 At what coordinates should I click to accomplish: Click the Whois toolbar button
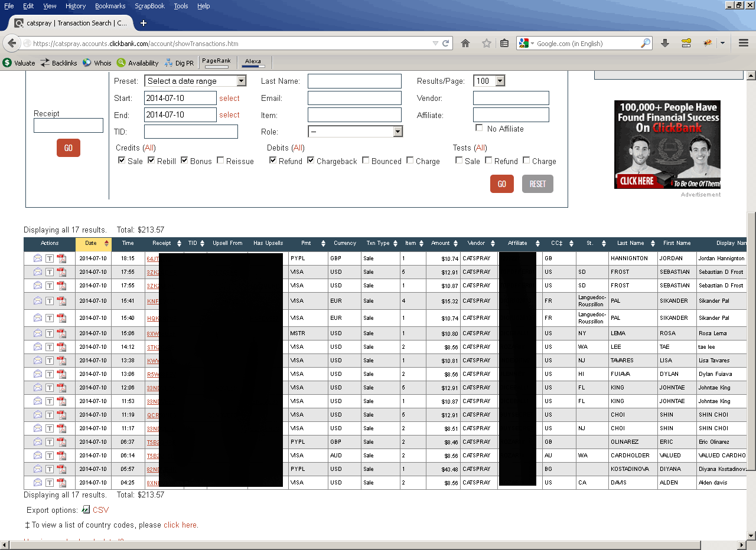(x=97, y=63)
